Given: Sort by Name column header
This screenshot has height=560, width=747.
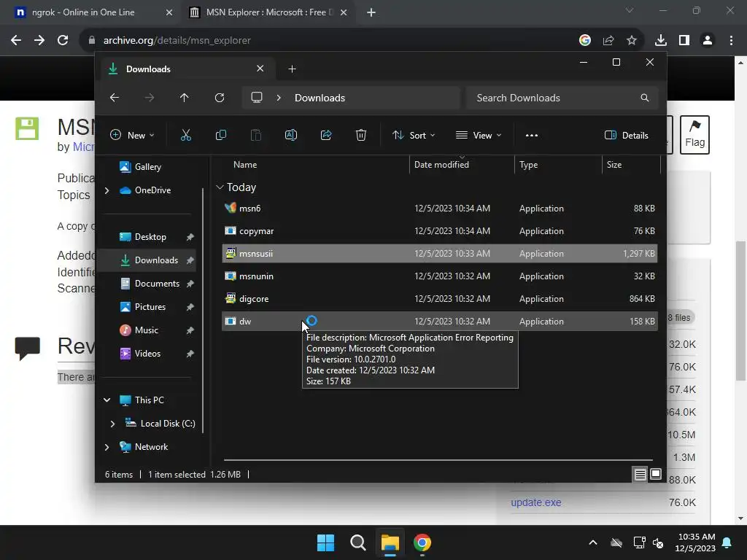Looking at the screenshot, I should [x=245, y=165].
